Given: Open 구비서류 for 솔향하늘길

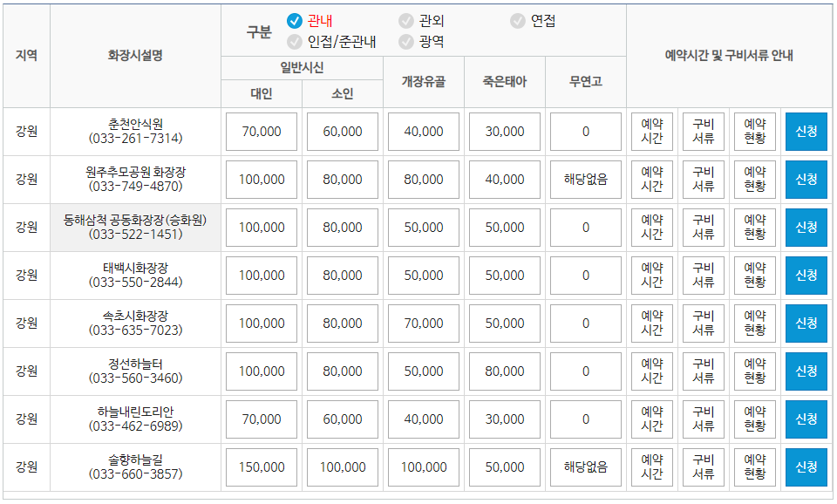Looking at the screenshot, I should [703, 467].
